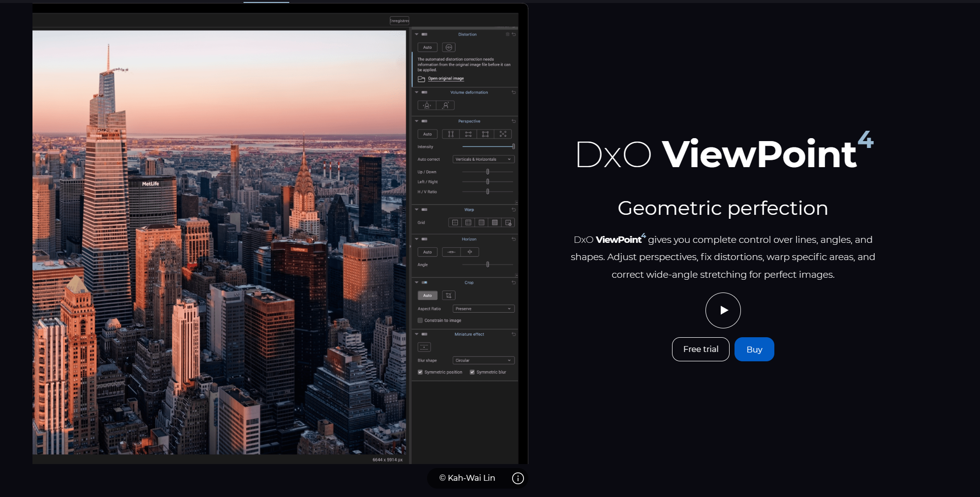This screenshot has height=497, width=980.
Task: Click the folder icon beside Open original image
Action: tap(421, 79)
